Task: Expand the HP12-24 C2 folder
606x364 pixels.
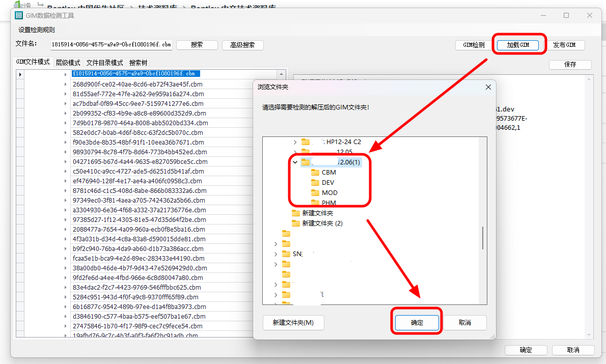Action: pos(295,142)
